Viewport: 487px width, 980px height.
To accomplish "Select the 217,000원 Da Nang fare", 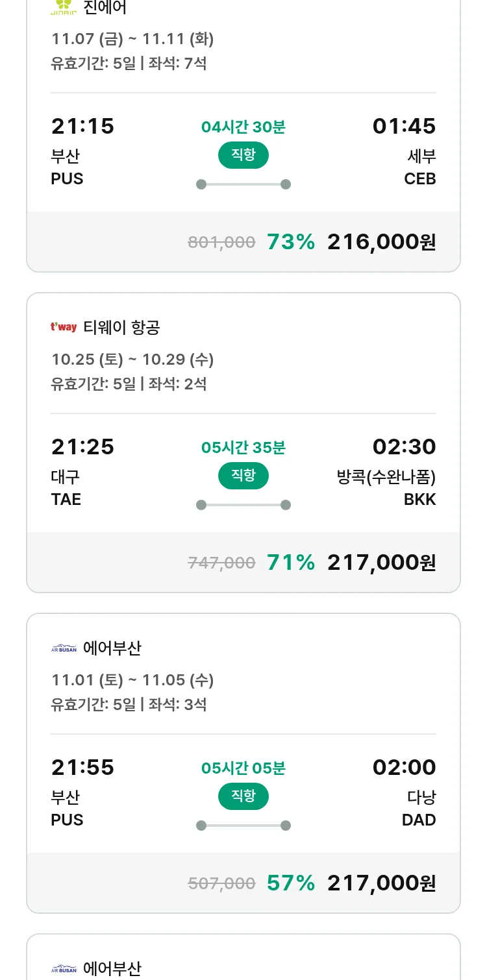I will (x=381, y=883).
